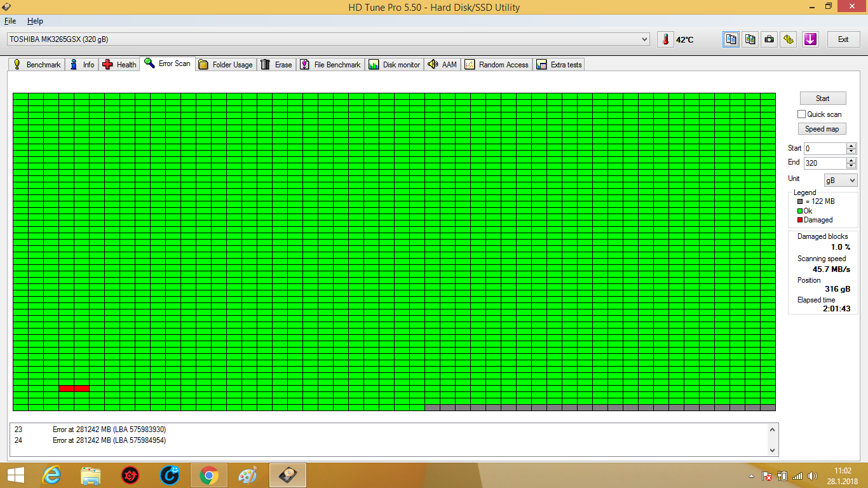The height and width of the screenshot is (488, 868).
Task: Click the green Ok legend swatch
Action: tap(799, 211)
